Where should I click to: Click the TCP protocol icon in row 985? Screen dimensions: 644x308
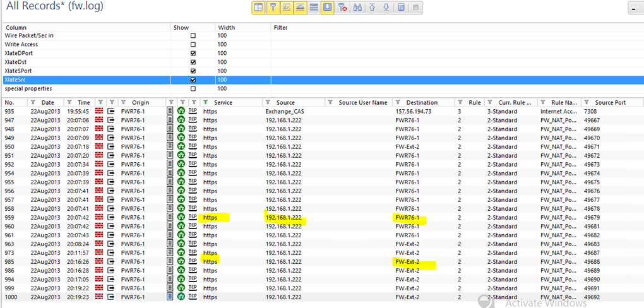[193, 261]
